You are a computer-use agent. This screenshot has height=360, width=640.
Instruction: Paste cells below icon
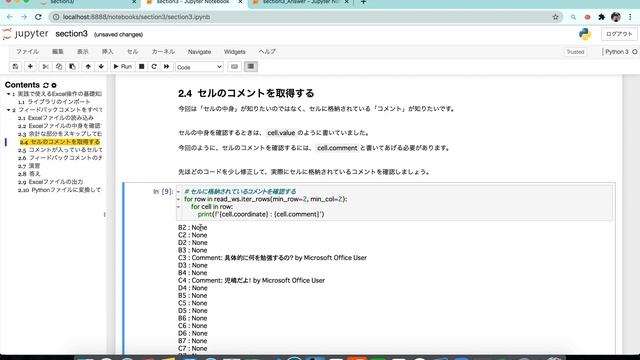pos(72,67)
